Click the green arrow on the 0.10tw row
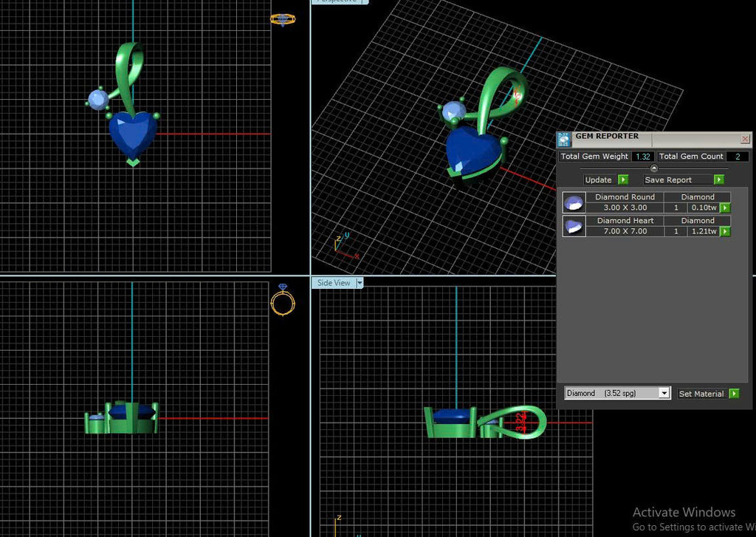 [725, 208]
